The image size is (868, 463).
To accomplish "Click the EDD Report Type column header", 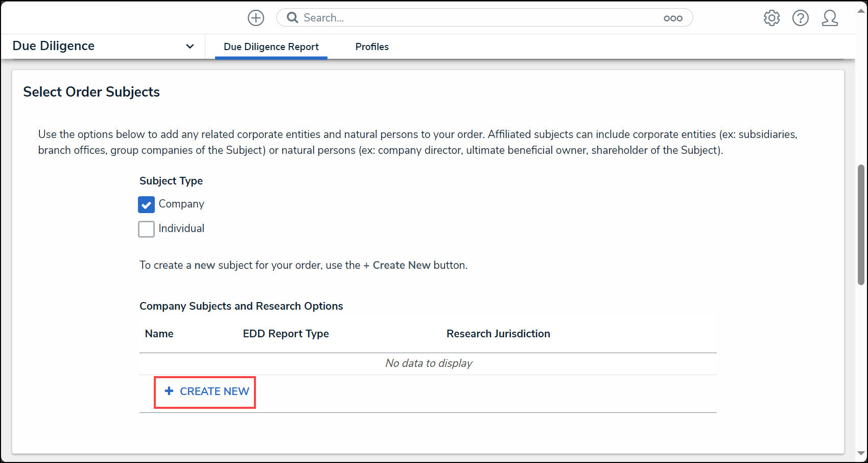I will point(286,334).
